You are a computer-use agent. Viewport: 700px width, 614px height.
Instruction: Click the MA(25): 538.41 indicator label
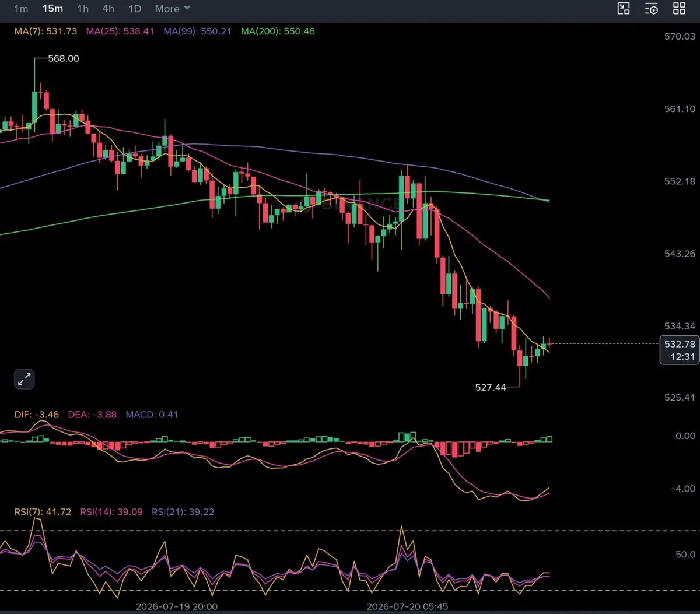pos(120,31)
